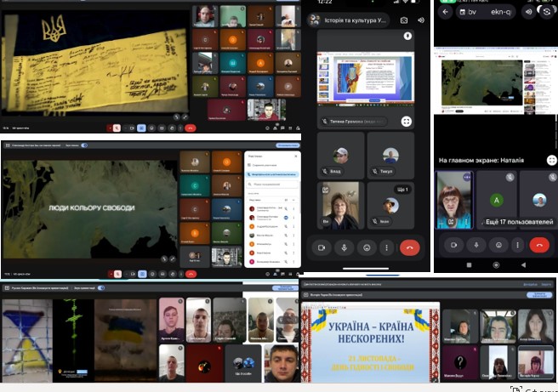The image size is (558, 392).
Task: Toggle the switch in the bottom-left meeting banner
Action: point(100,288)
